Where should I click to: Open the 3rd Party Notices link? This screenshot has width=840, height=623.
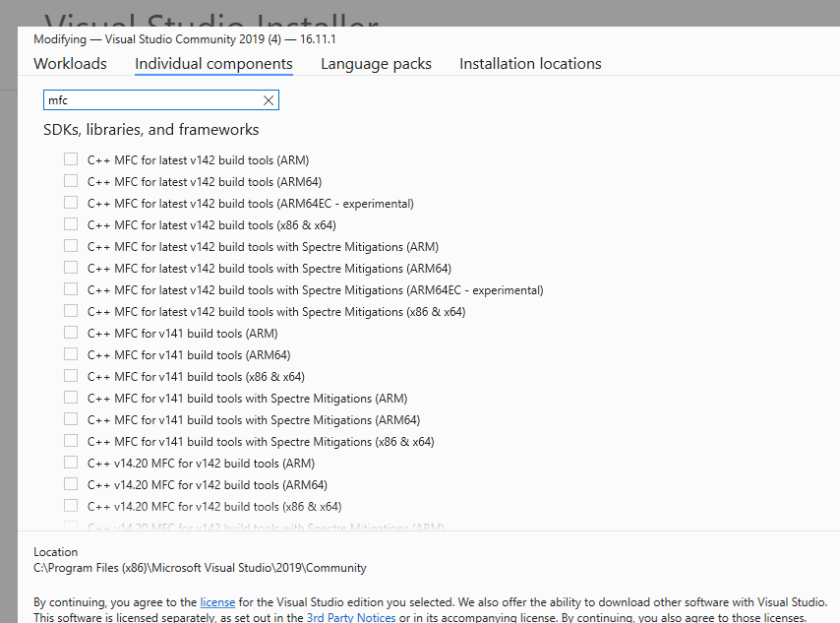(x=350, y=617)
